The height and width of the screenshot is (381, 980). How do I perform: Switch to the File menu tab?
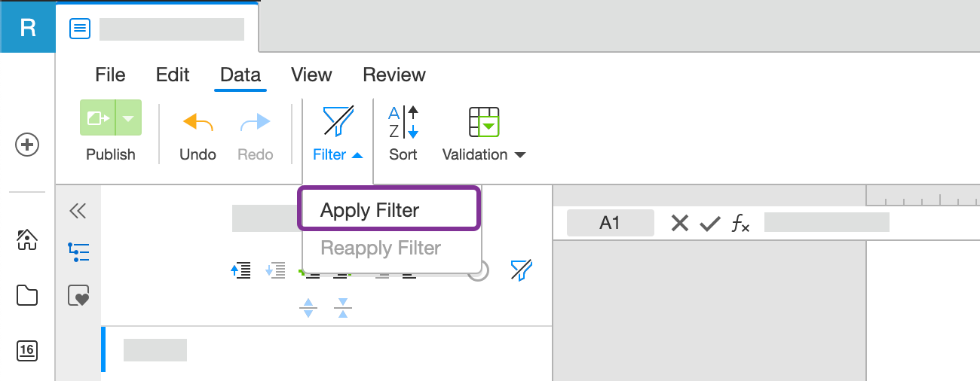[110, 75]
